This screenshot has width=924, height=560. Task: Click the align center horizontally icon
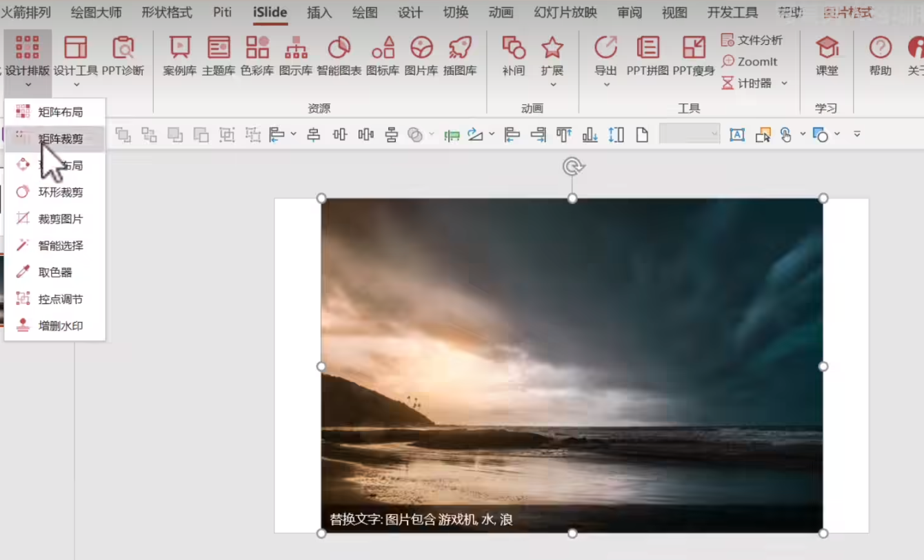point(314,135)
